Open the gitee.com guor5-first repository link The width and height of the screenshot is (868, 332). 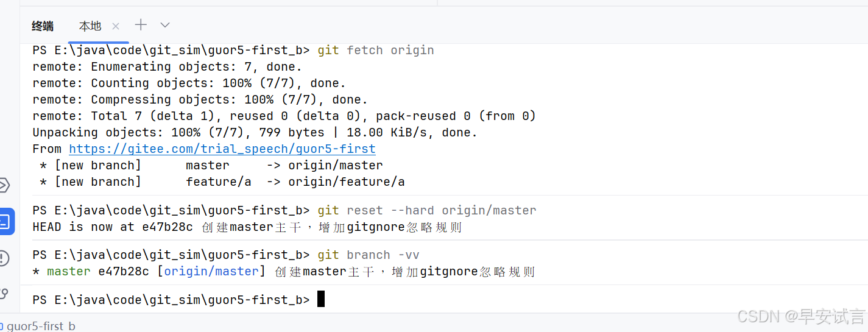coord(222,149)
